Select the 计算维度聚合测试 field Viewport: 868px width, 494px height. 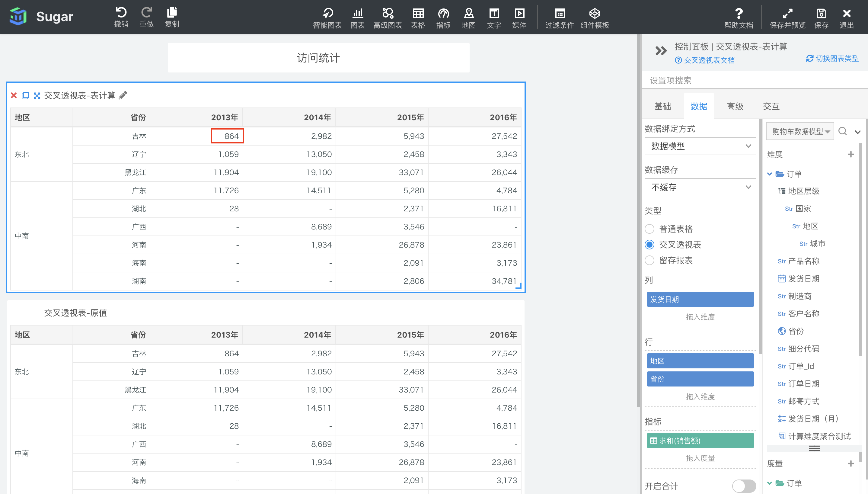tap(814, 436)
